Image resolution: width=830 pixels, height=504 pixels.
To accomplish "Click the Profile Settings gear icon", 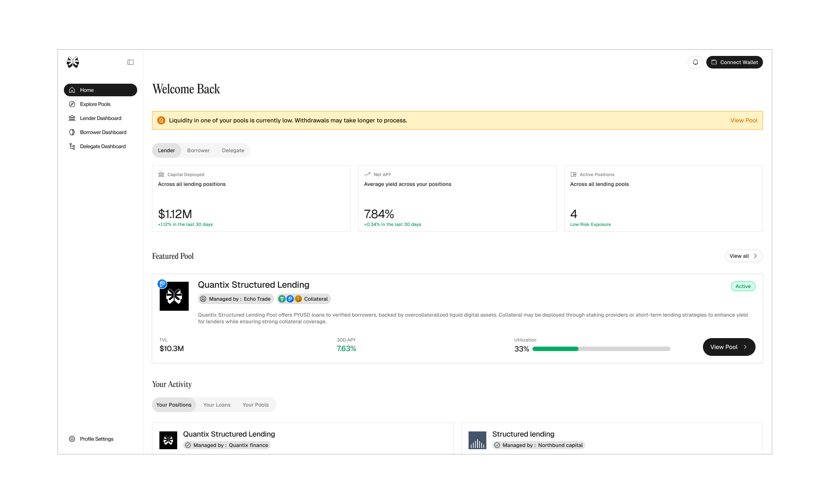I will [x=72, y=439].
